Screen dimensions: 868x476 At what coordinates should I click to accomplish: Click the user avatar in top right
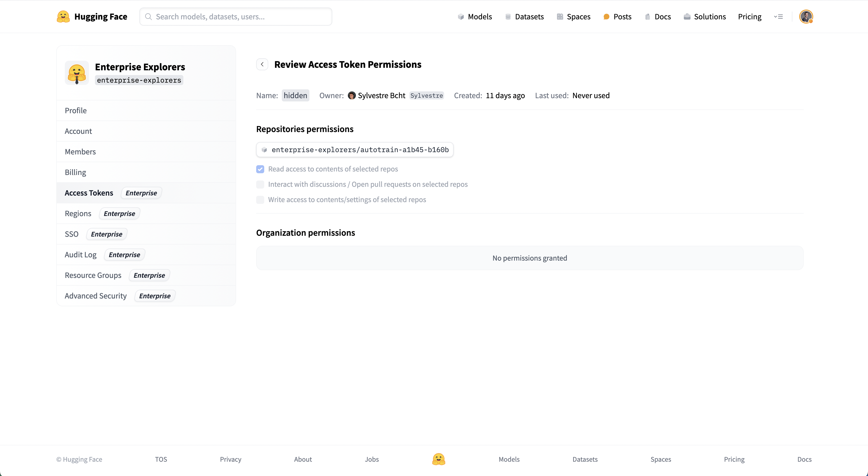[806, 17]
